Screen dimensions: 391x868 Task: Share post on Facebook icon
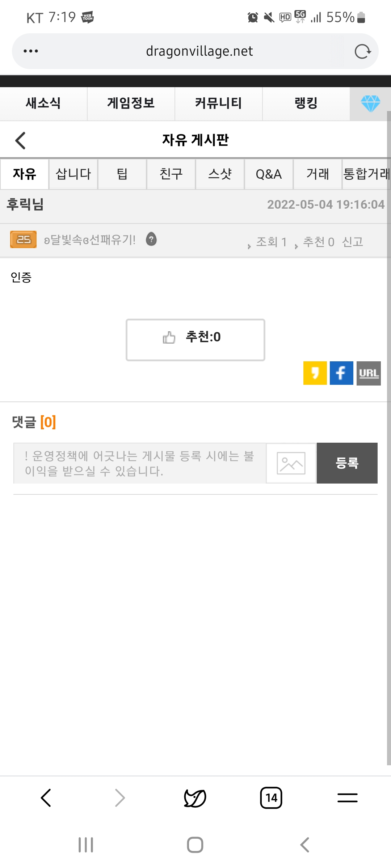[x=341, y=373]
